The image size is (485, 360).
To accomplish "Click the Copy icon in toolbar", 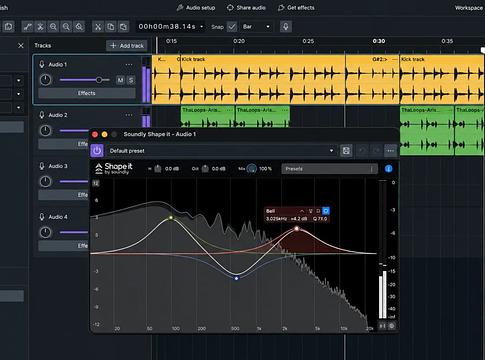I will click(x=111, y=27).
